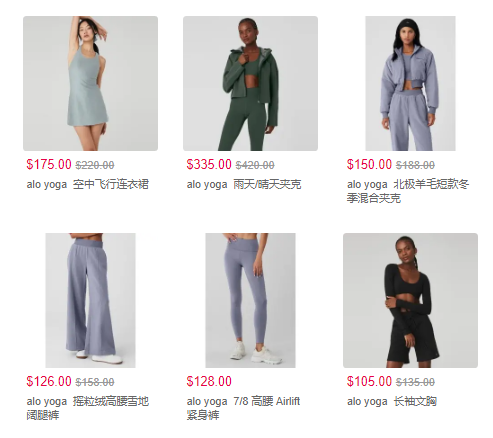Image resolution: width=493 pixels, height=438 pixels.
Task: Select the $105.00 sale price
Action: 369,382
